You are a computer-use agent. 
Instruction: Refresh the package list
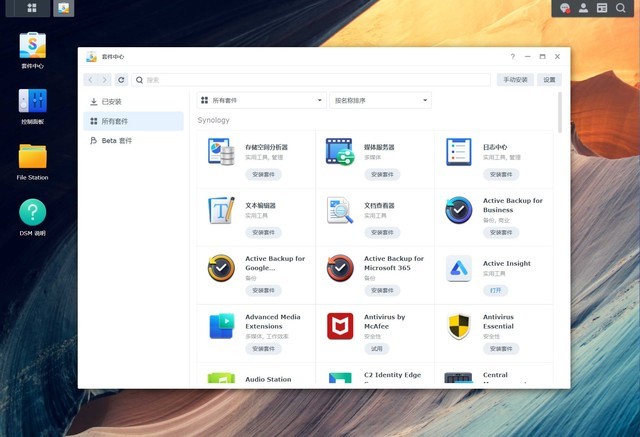(x=121, y=80)
